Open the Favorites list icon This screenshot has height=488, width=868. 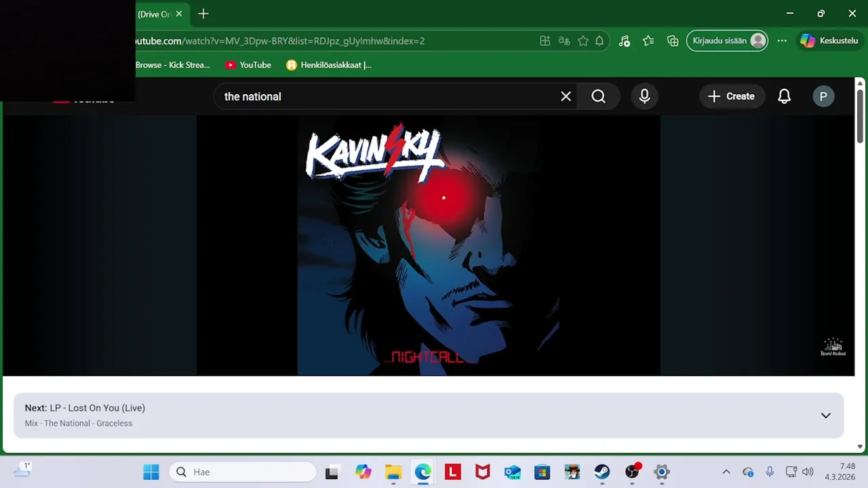pos(648,41)
